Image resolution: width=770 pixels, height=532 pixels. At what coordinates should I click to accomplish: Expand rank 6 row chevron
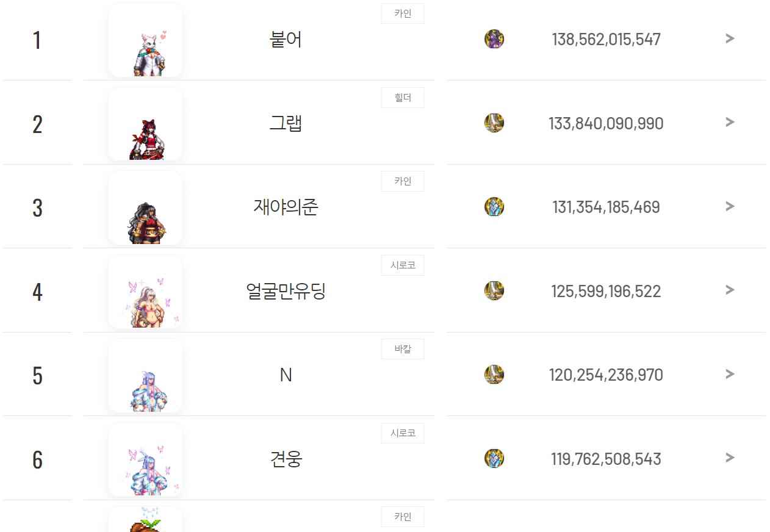(730, 458)
